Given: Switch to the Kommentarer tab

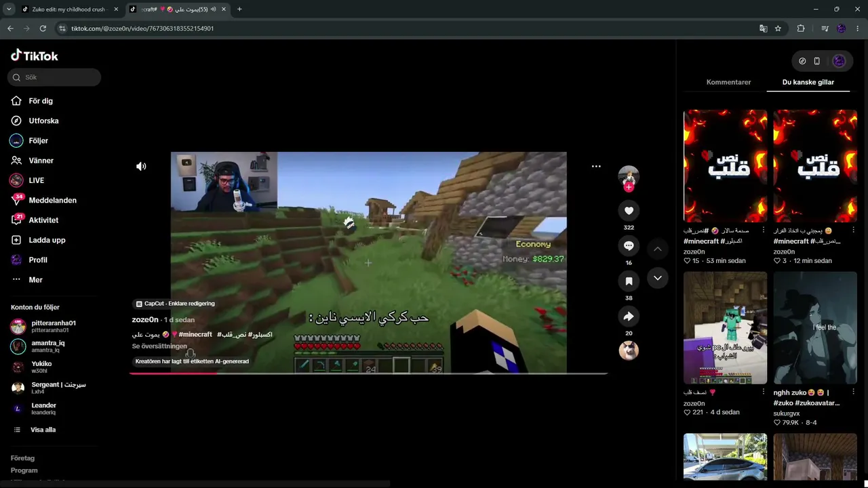Looking at the screenshot, I should pyautogui.click(x=728, y=82).
